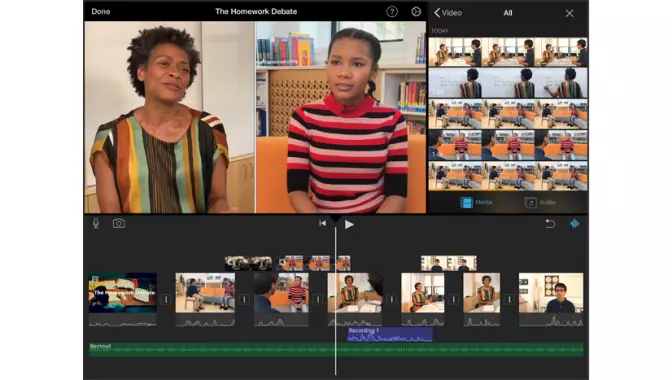Close the media browser panel
Viewport: 672px width, 380px height.
point(569,13)
